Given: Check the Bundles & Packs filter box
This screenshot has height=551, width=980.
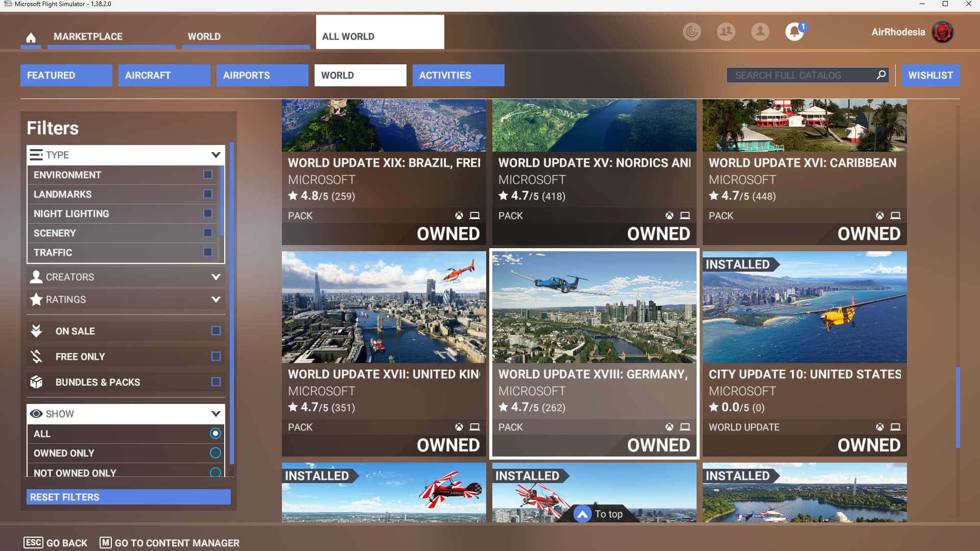Looking at the screenshot, I should tap(216, 382).
